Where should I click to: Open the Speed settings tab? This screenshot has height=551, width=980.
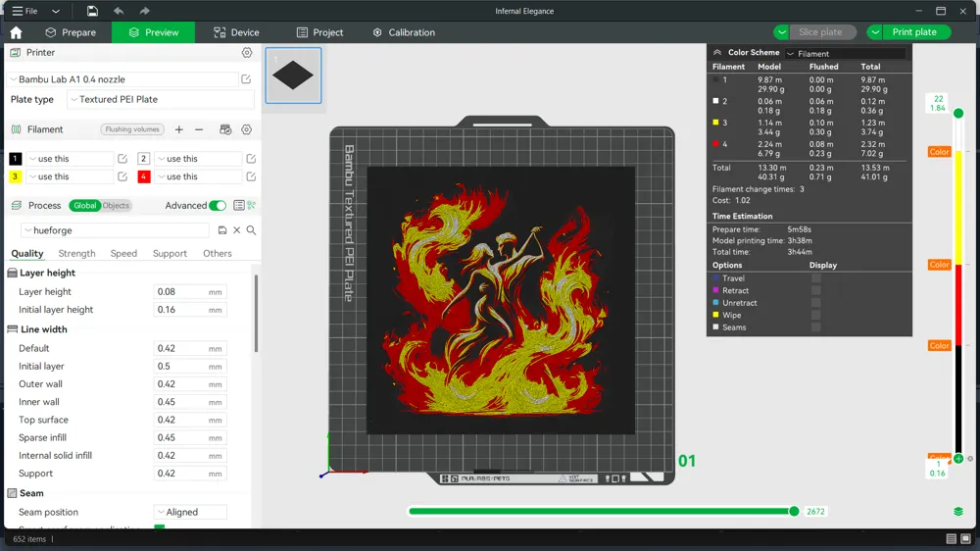(x=123, y=253)
